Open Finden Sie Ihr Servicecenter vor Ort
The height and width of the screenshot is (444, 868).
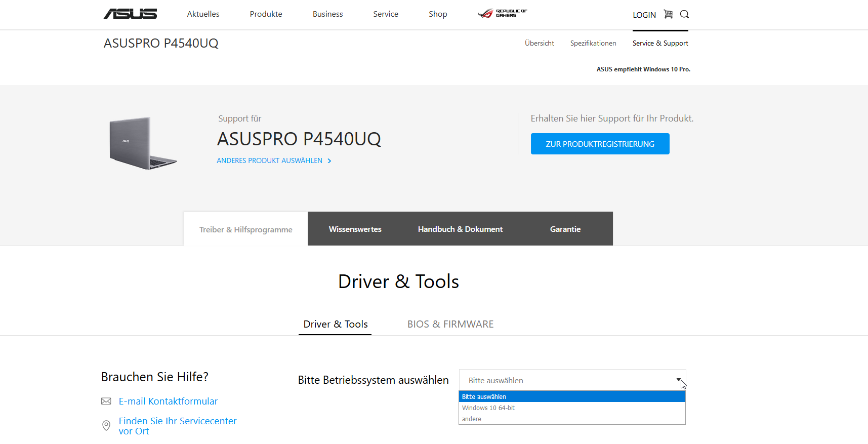click(178, 426)
